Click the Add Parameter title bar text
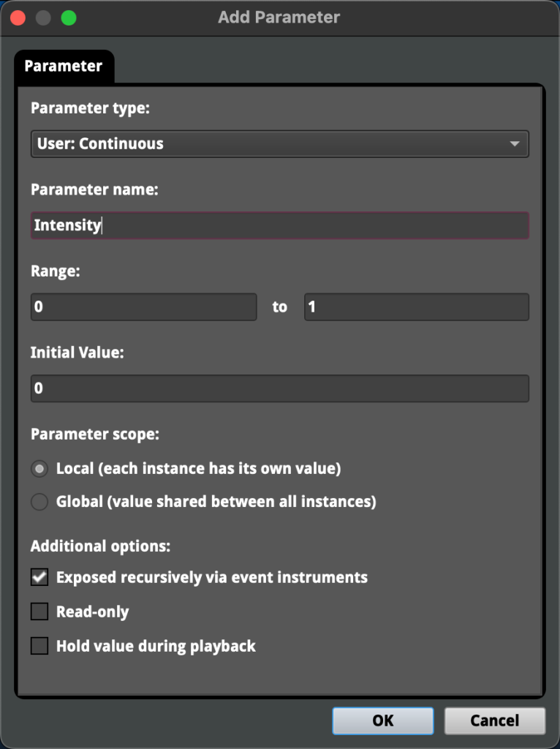Screen dimensions: 560x749 279,18
